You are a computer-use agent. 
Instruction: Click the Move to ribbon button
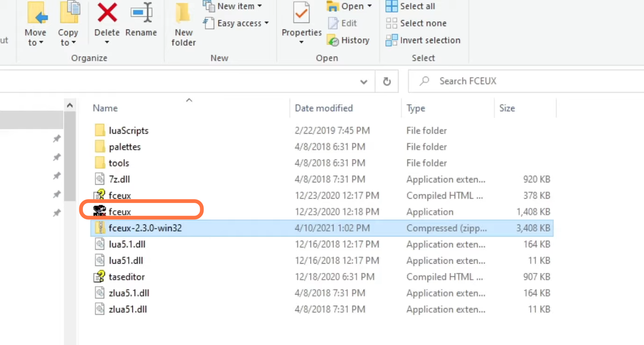coord(36,24)
